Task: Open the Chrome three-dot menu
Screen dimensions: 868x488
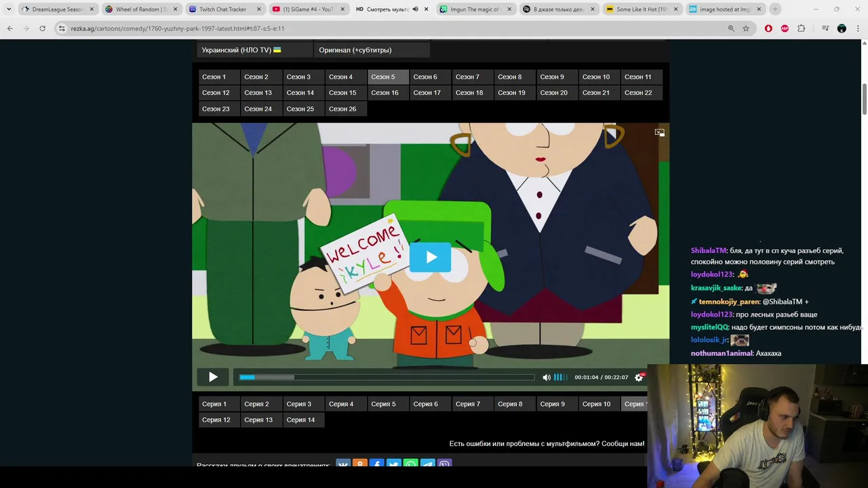Action: tap(858, 28)
